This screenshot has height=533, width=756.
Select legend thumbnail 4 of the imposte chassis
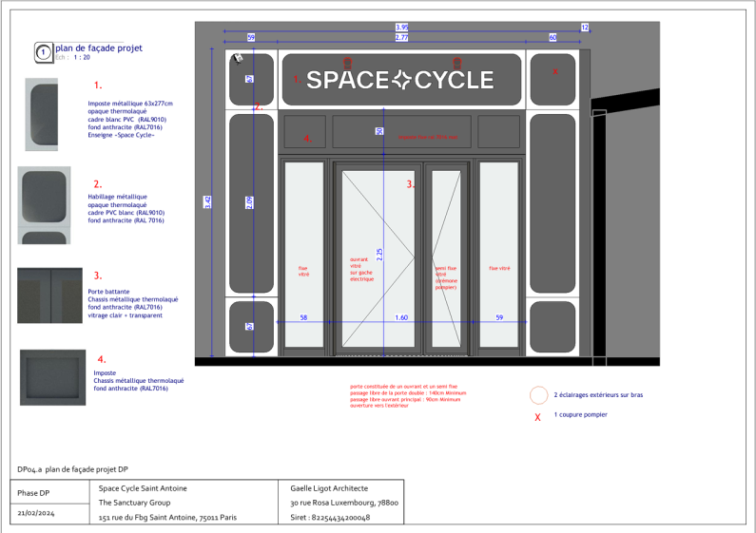52,377
